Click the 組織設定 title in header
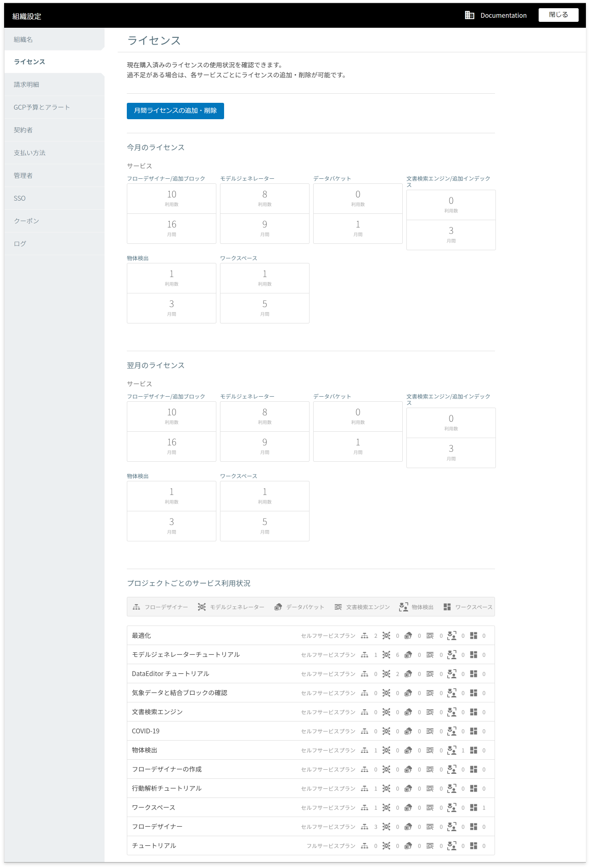The width and height of the screenshot is (590, 868). [27, 16]
